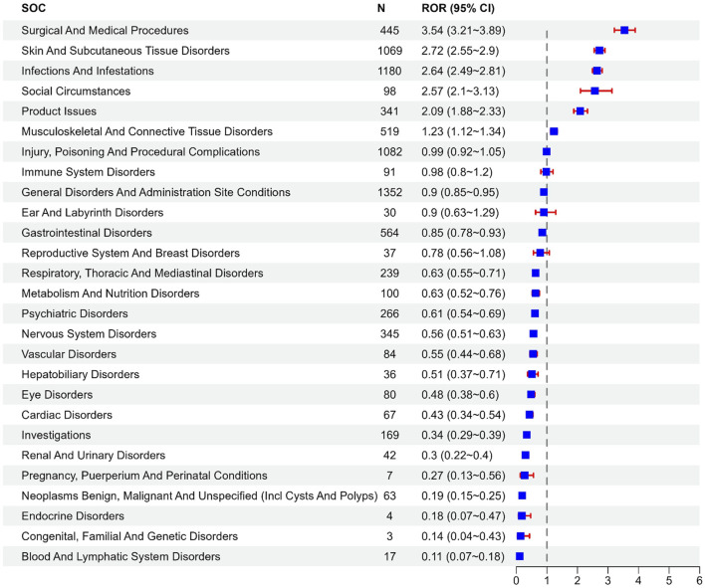Viewport: 705px width, 588px height.
Task: Click 'Skin And Subcutaneous Tissue Disorders' label
Action: 125,51
